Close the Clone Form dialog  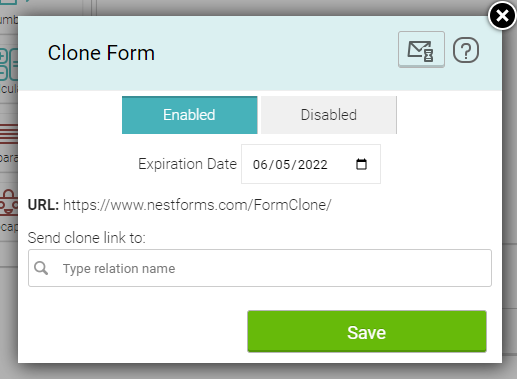tap(502, 16)
